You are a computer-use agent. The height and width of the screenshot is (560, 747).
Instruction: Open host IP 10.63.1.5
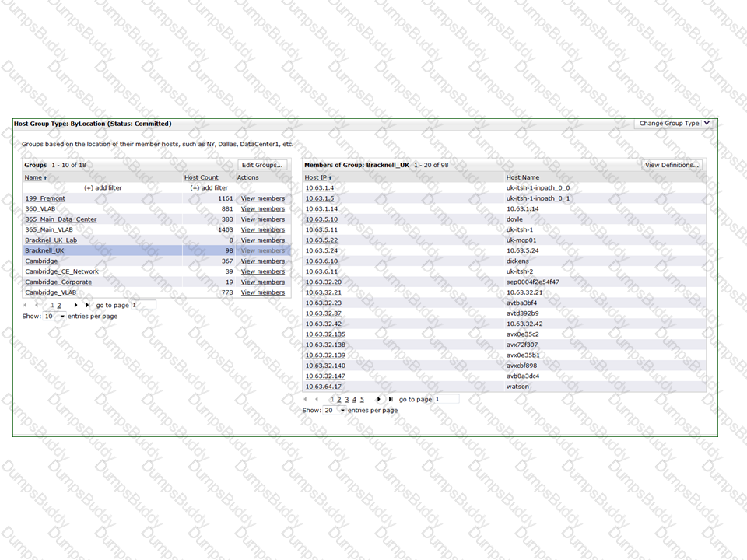pyautogui.click(x=320, y=198)
